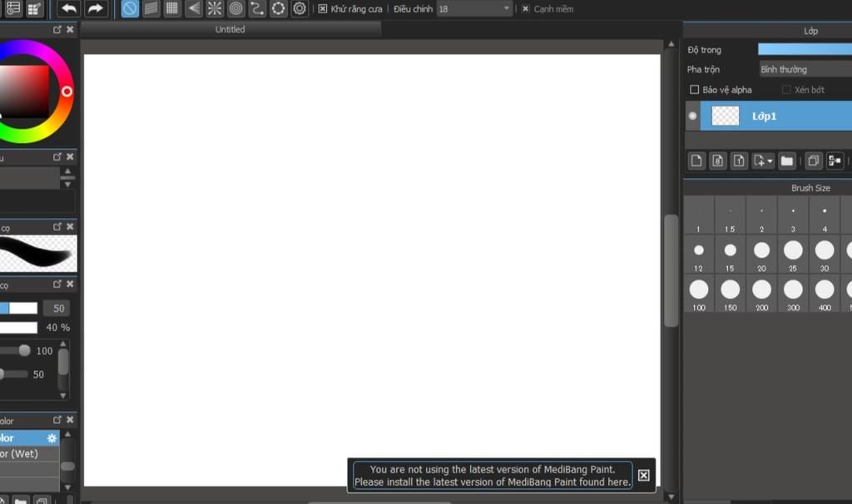The width and height of the screenshot is (852, 504).
Task: Dismiss the MediBang update notification
Action: 643,475
